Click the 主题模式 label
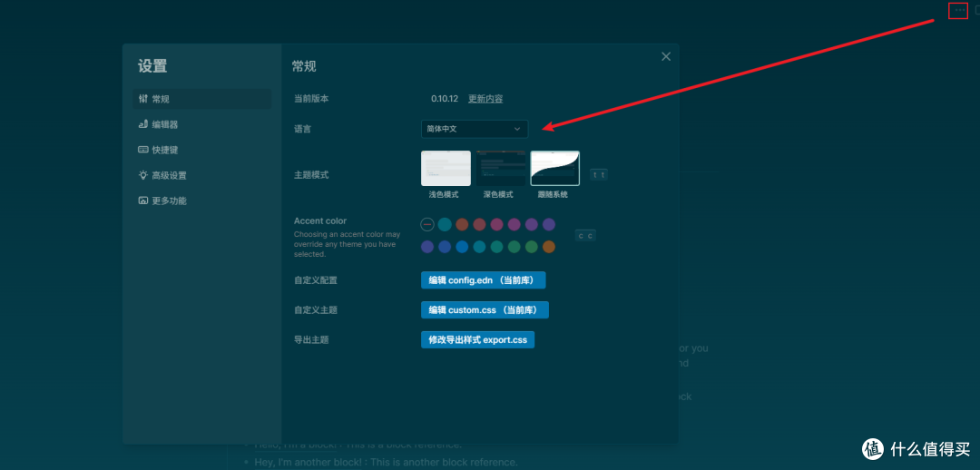 pos(311,175)
